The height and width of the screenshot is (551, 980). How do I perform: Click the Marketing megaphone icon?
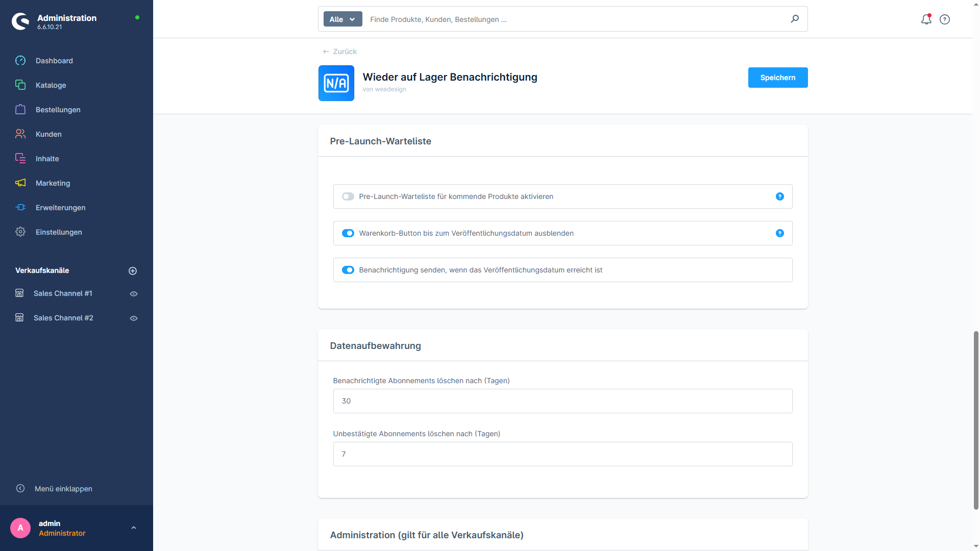pyautogui.click(x=20, y=183)
